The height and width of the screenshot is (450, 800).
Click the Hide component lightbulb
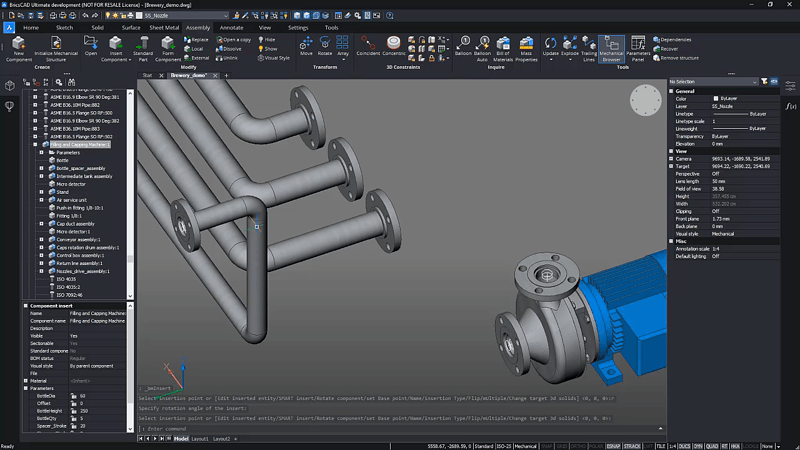pyautogui.click(x=267, y=39)
